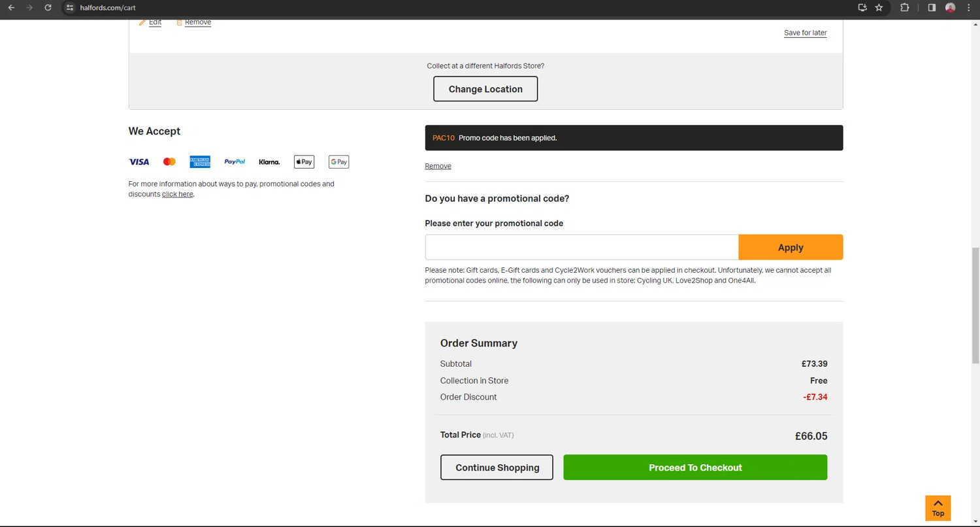The width and height of the screenshot is (980, 527).
Task: Click the PAC10 promo code label
Action: point(444,138)
